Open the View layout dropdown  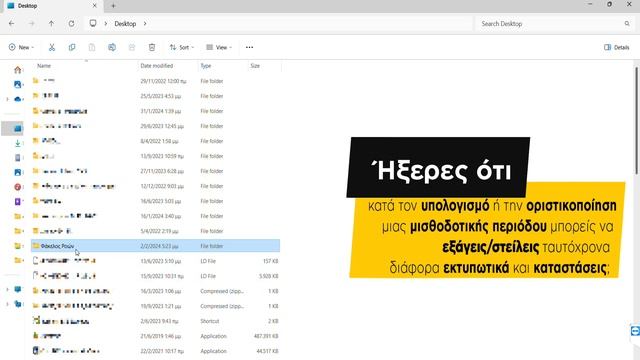click(x=219, y=47)
